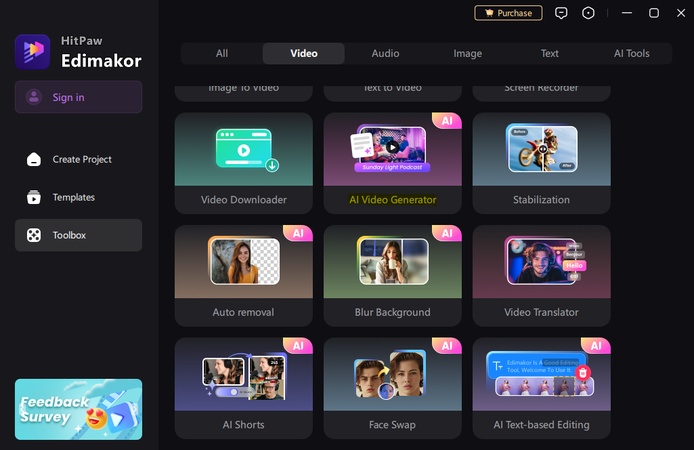Open the Feedback Survey banner
Image resolution: width=694 pixels, height=450 pixels.
coord(78,409)
